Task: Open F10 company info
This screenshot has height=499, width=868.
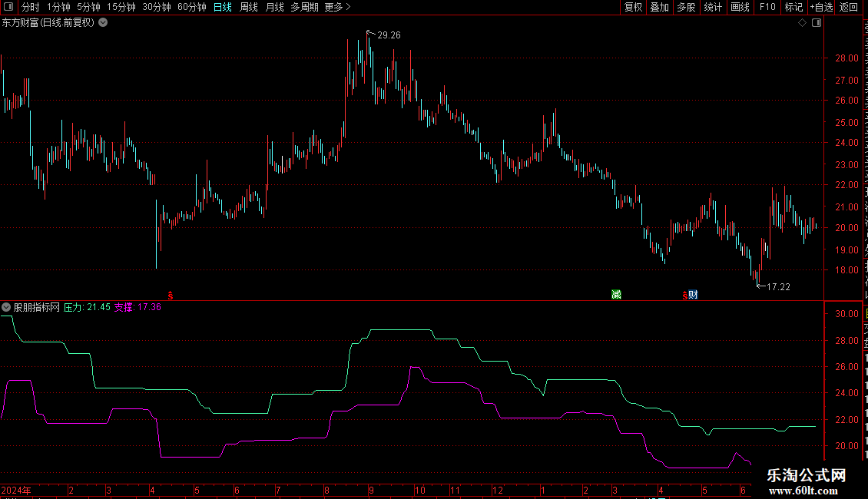Action: (767, 7)
